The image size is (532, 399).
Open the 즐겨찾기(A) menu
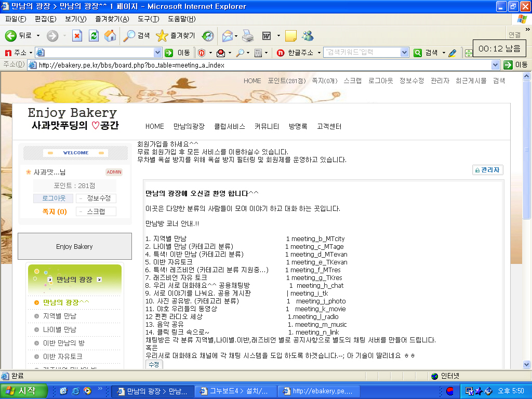click(x=112, y=19)
